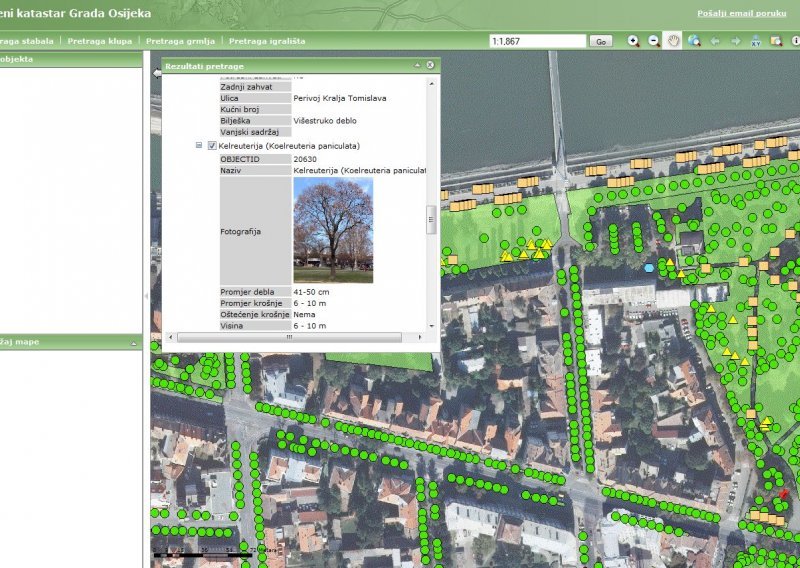This screenshot has height=568, width=800.
Task: Click the scale input field 1:1,867
Action: point(537,41)
